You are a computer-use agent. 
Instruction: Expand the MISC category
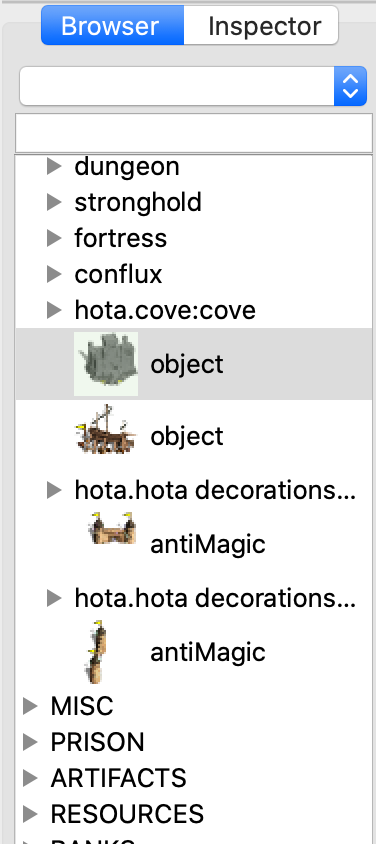pos(30,706)
